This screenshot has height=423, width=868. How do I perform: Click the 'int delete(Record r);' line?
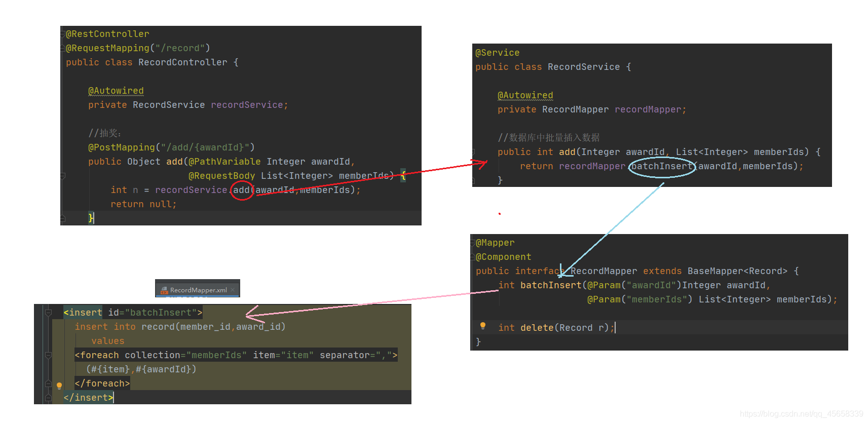tap(556, 328)
